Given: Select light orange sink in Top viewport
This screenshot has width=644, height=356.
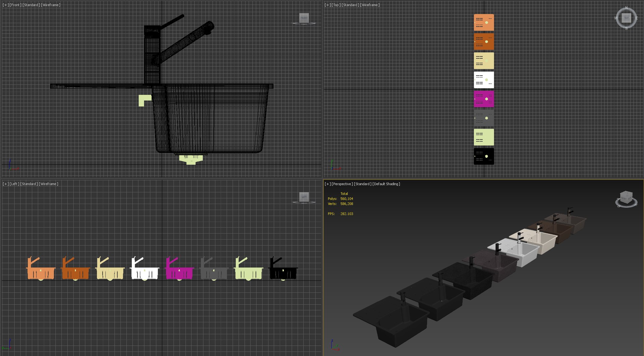Looking at the screenshot, I should (484, 22).
